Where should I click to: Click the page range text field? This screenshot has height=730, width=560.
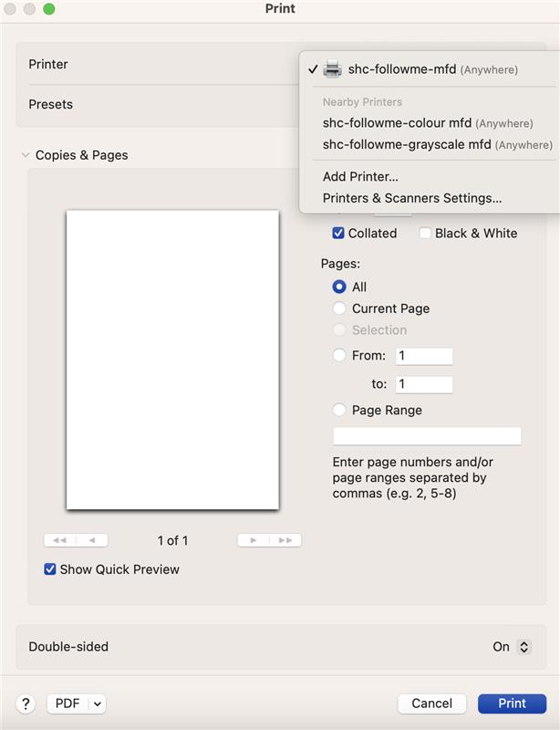pos(427,436)
